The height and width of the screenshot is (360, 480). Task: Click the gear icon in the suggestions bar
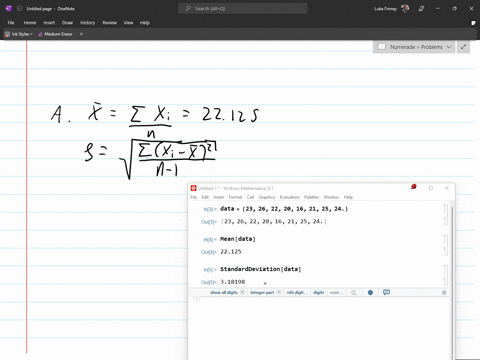point(444,292)
